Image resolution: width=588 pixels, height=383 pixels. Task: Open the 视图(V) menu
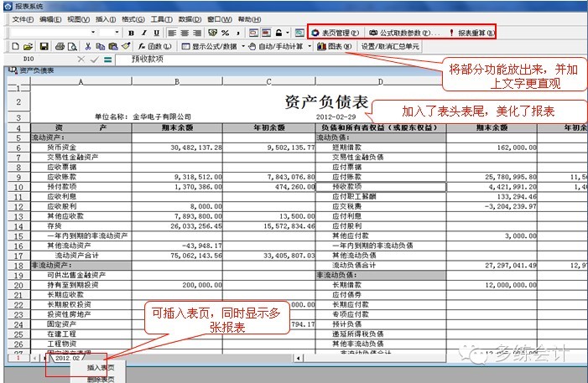pos(78,19)
